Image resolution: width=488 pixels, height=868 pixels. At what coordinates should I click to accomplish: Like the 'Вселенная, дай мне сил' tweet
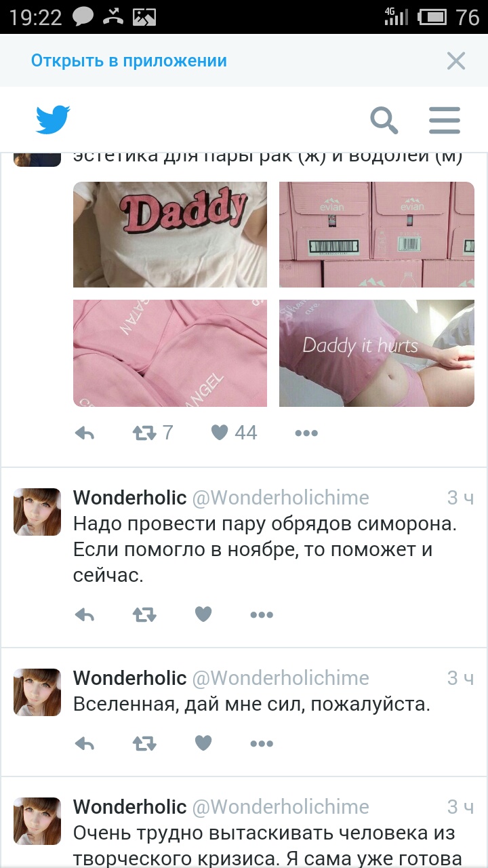coord(203,743)
